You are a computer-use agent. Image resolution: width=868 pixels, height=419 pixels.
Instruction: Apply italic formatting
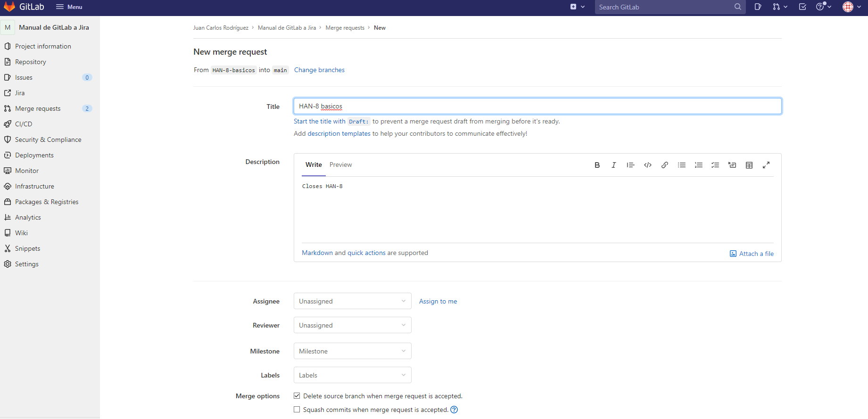tap(613, 165)
